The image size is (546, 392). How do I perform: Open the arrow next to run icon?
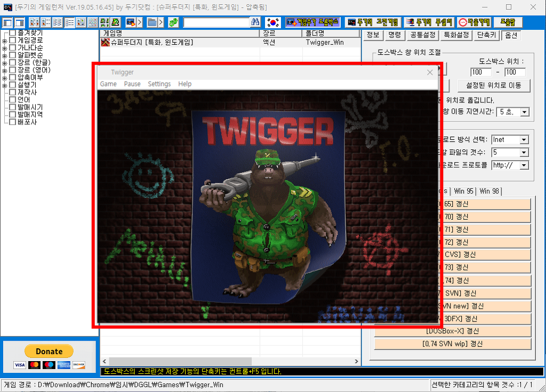point(140,22)
